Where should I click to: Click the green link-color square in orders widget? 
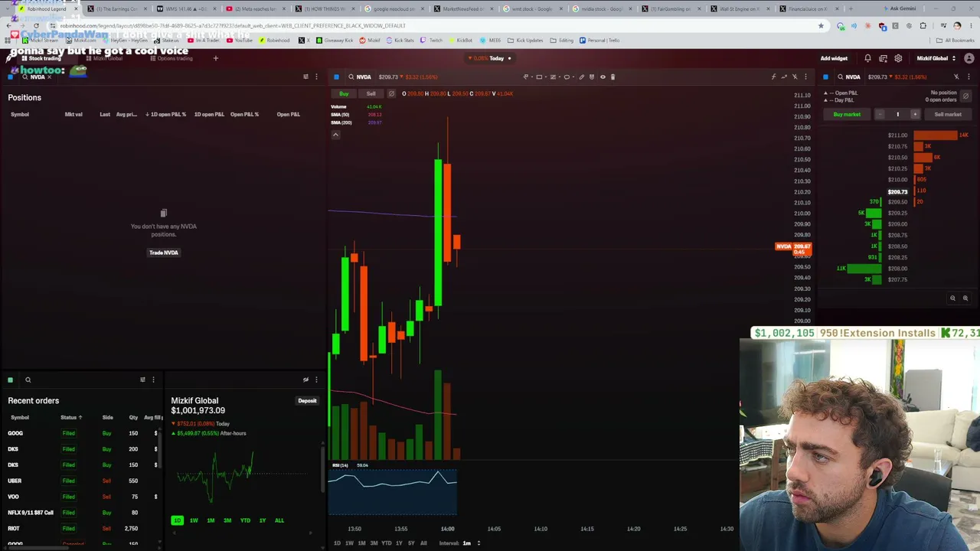11,380
